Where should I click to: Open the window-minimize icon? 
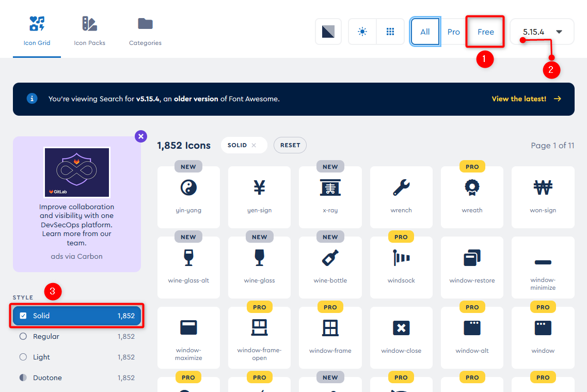[543, 268]
